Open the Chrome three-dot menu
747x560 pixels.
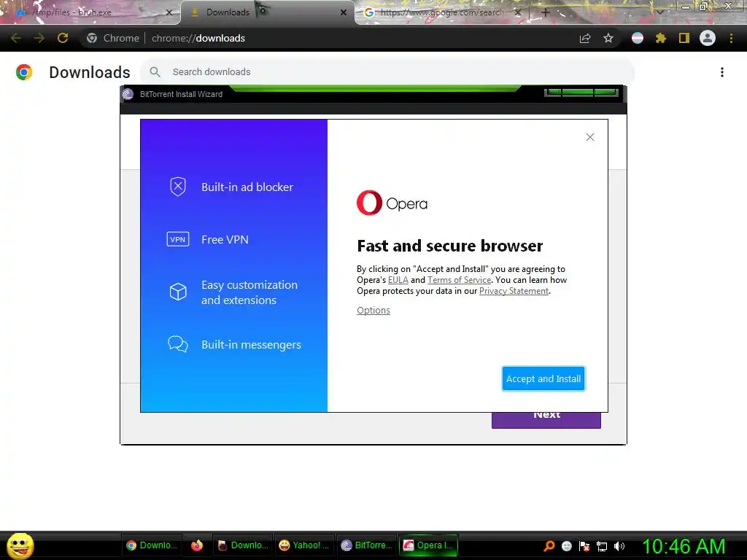pyautogui.click(x=731, y=38)
